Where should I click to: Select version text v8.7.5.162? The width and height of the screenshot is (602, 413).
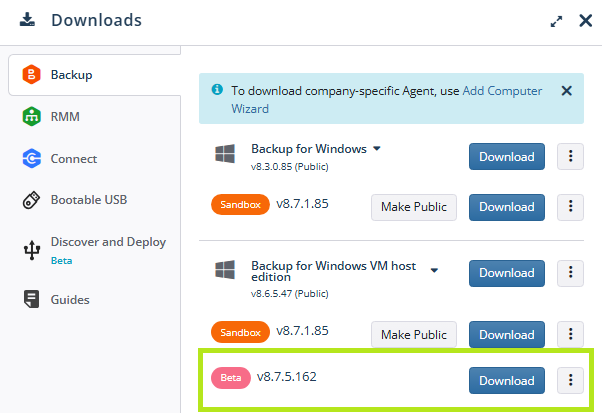click(x=287, y=377)
